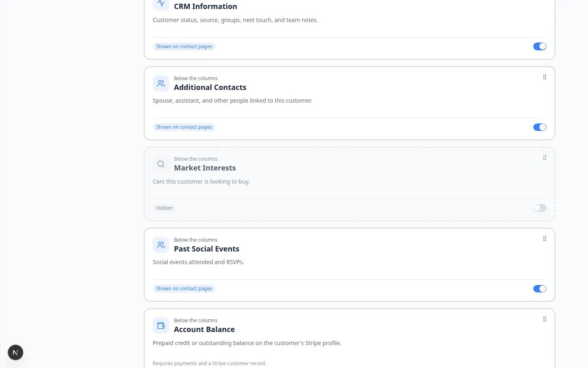Click 'Spouse, assistant, and other people' description
This screenshot has height=368, width=588.
pos(232,101)
